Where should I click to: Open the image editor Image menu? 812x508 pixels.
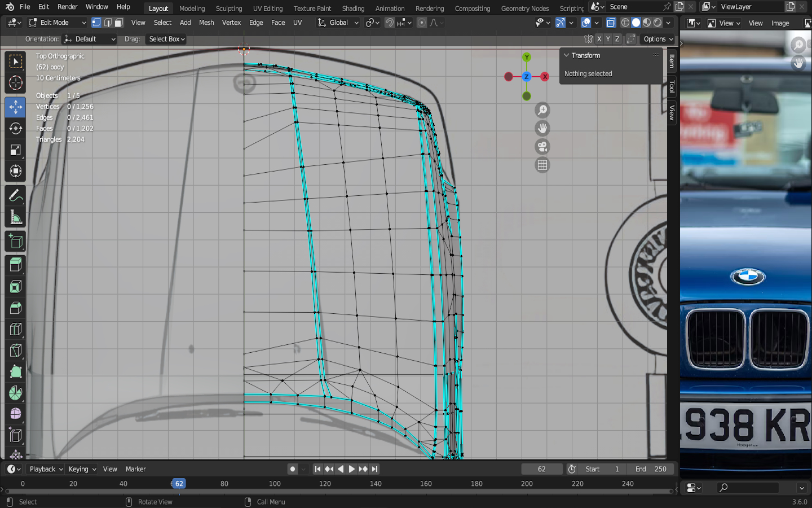(x=780, y=23)
